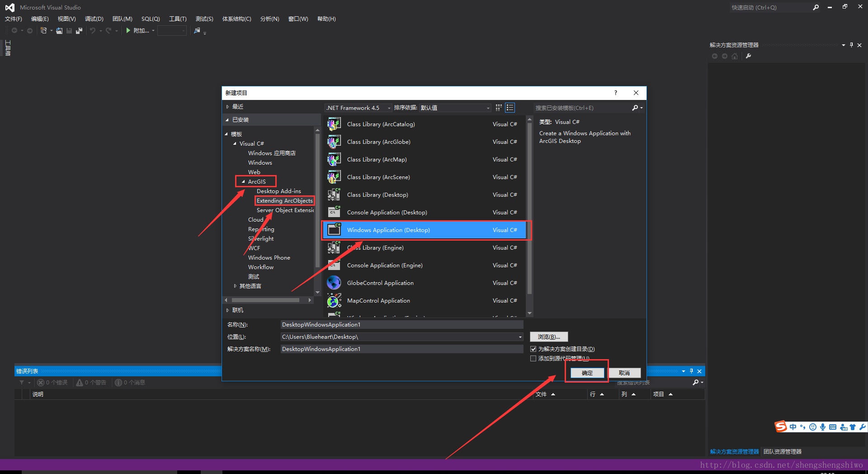Click the green Start/Attach play icon
This screenshot has width=868, height=474.
tap(128, 31)
